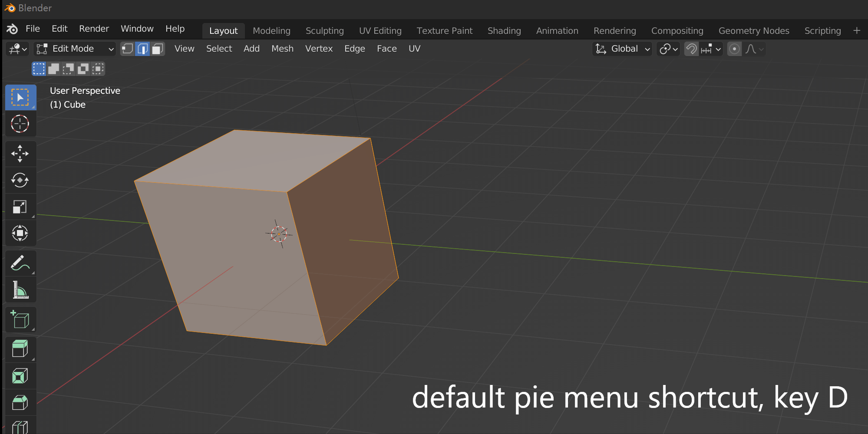
Task: Select the Loop Cut tool
Action: pyautogui.click(x=20, y=426)
